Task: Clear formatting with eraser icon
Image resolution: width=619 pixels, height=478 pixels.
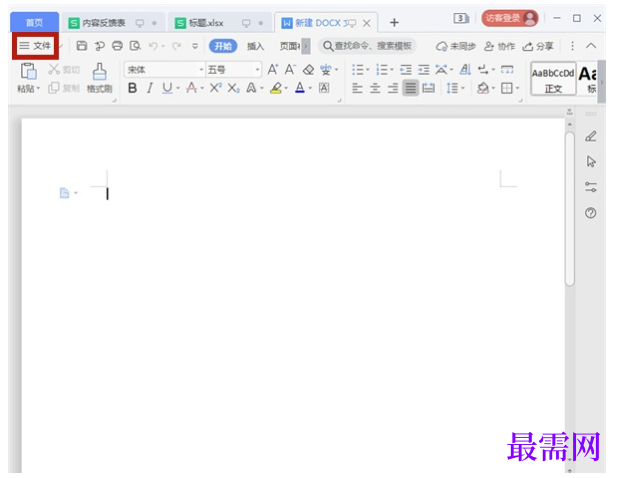Action: (308, 70)
